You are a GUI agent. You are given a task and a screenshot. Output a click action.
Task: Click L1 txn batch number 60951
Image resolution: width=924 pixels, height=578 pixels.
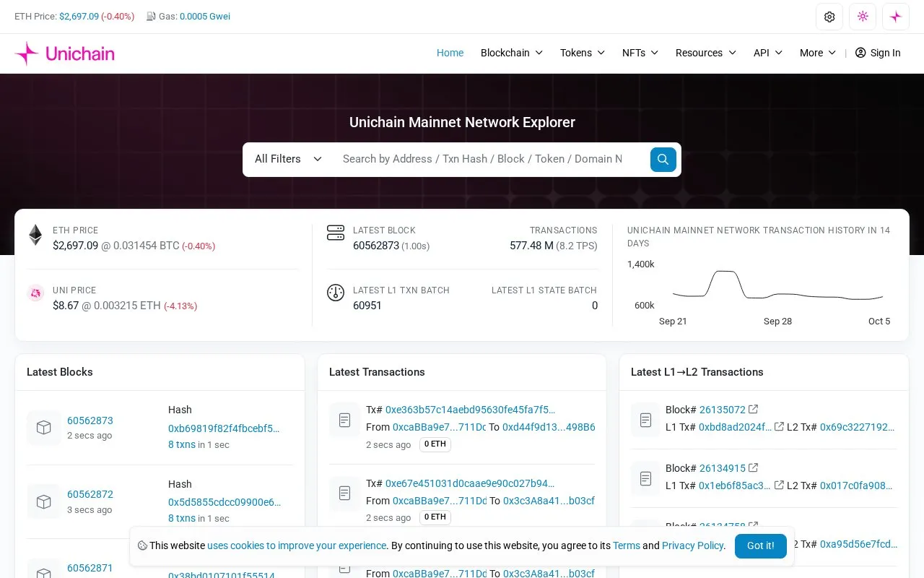[x=367, y=306]
